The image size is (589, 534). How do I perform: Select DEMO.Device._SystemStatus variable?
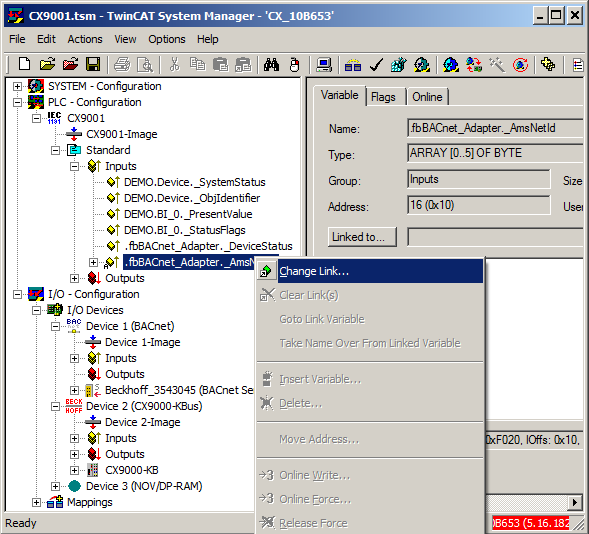[x=195, y=182]
